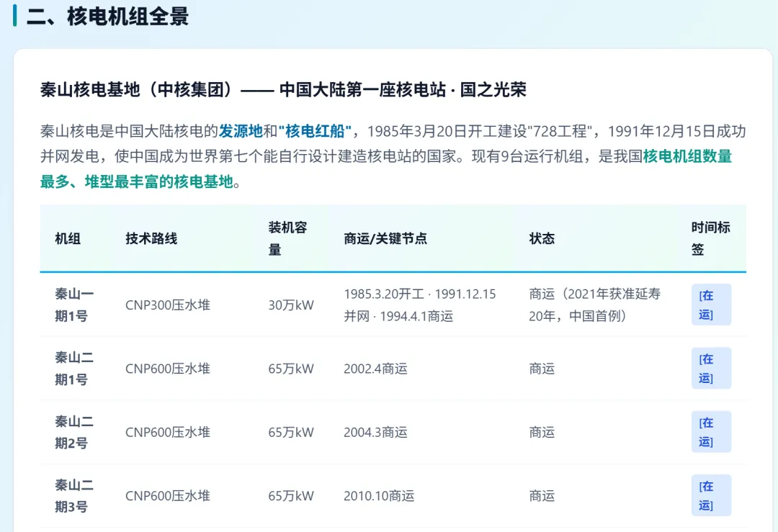Select the 秦山二期1号 unit cell
The image size is (778, 532).
[74, 369]
